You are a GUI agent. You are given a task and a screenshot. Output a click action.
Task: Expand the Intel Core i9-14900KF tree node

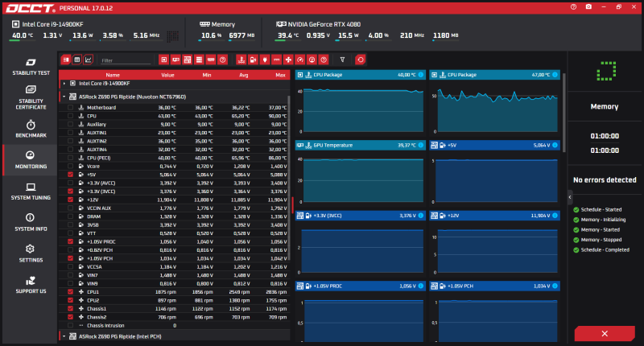[64, 84]
